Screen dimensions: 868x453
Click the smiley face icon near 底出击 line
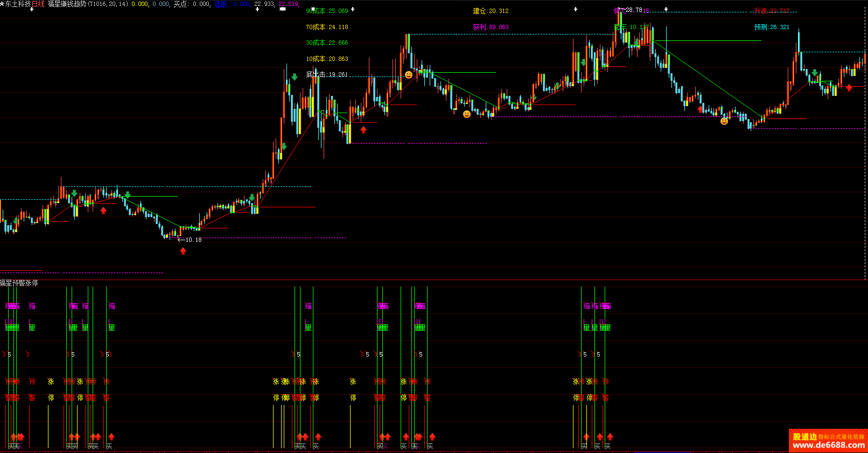[x=409, y=75]
